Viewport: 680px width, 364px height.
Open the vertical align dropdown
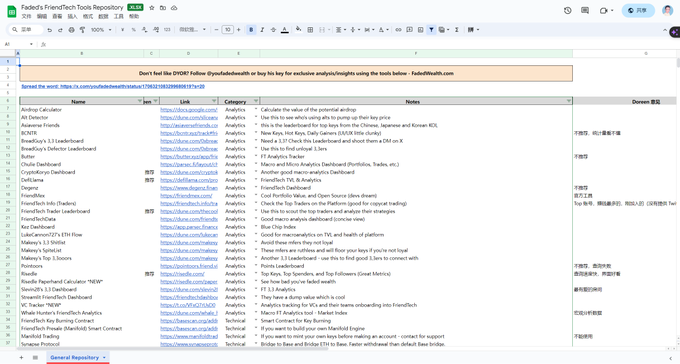tap(355, 30)
